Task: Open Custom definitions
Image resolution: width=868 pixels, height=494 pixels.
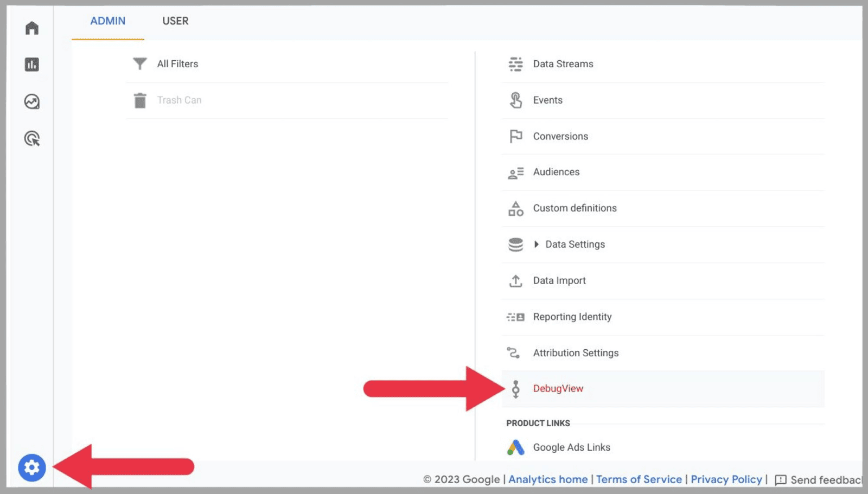Action: (575, 208)
